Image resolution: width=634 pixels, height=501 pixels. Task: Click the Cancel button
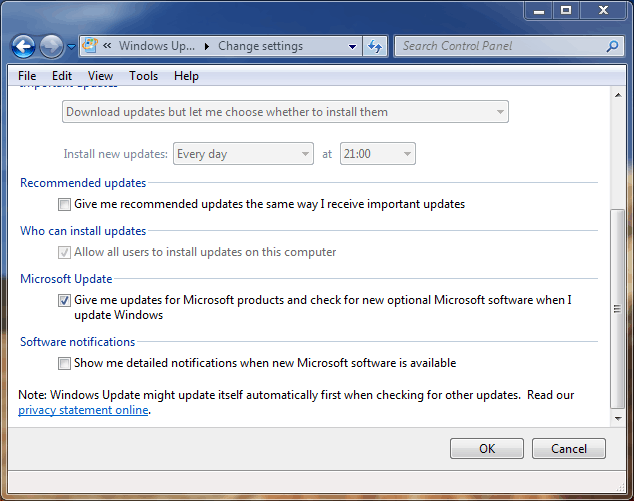(568, 448)
